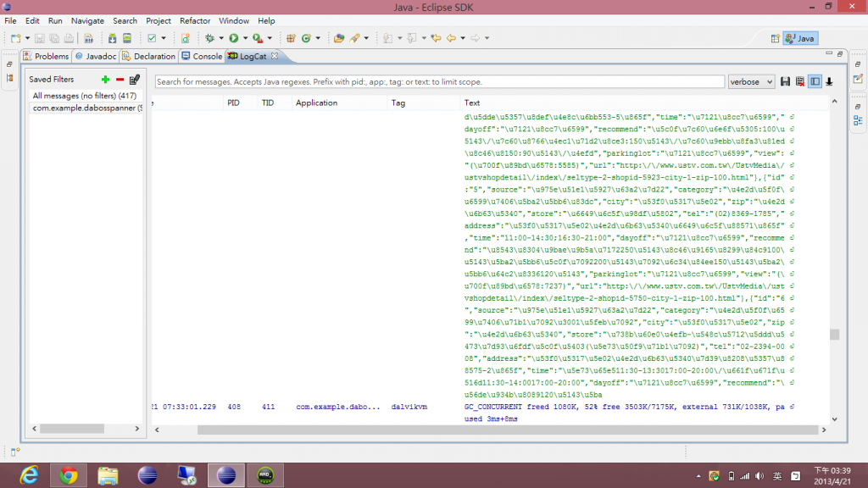The width and height of the screenshot is (868, 488).
Task: Click the green Run button in toolbar
Action: (x=233, y=38)
